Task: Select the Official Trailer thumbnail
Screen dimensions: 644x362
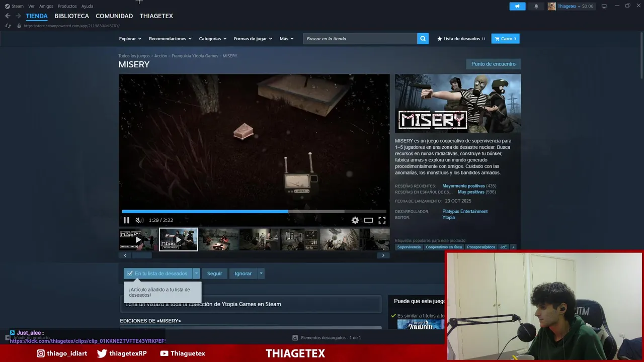Action: coord(138,239)
